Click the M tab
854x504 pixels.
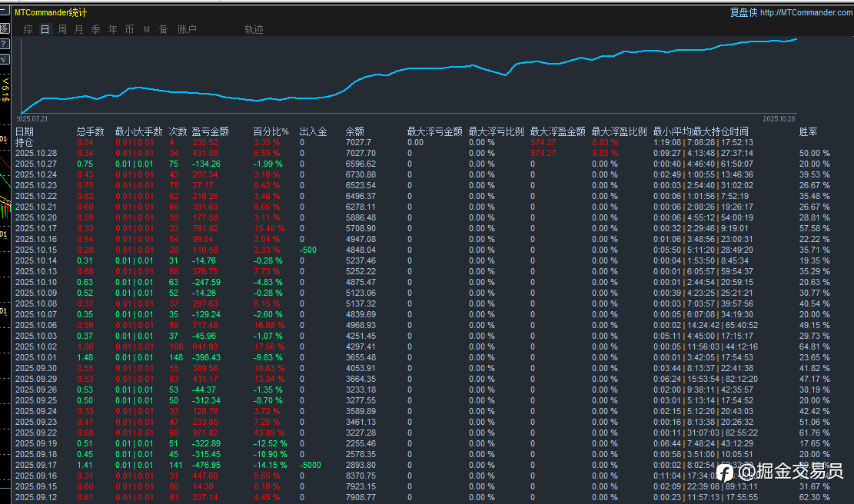pos(146,29)
